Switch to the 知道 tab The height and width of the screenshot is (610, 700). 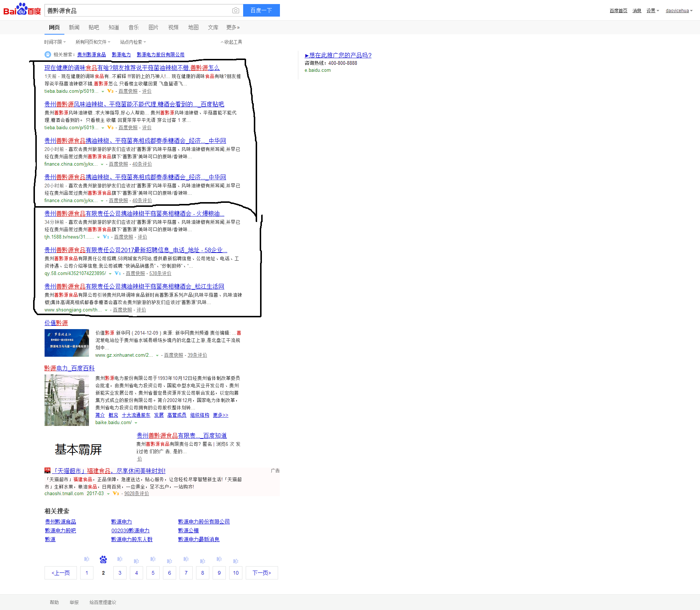[114, 27]
